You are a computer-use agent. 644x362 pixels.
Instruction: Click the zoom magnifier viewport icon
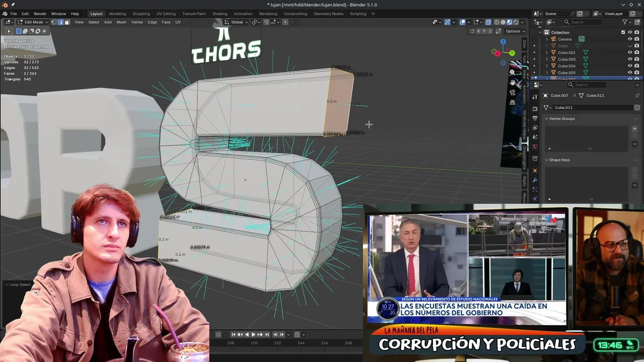click(512, 72)
